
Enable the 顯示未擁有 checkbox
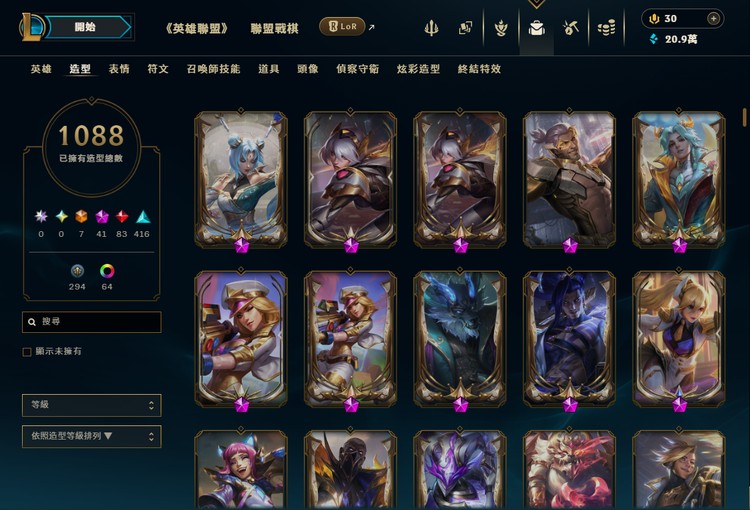point(27,352)
